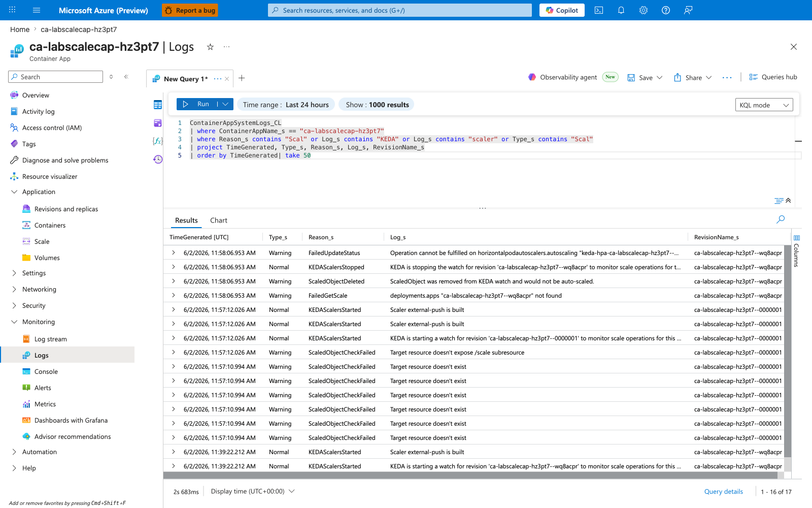Change the KQL mode dropdown
Image resolution: width=812 pixels, height=508 pixels.
tap(764, 105)
